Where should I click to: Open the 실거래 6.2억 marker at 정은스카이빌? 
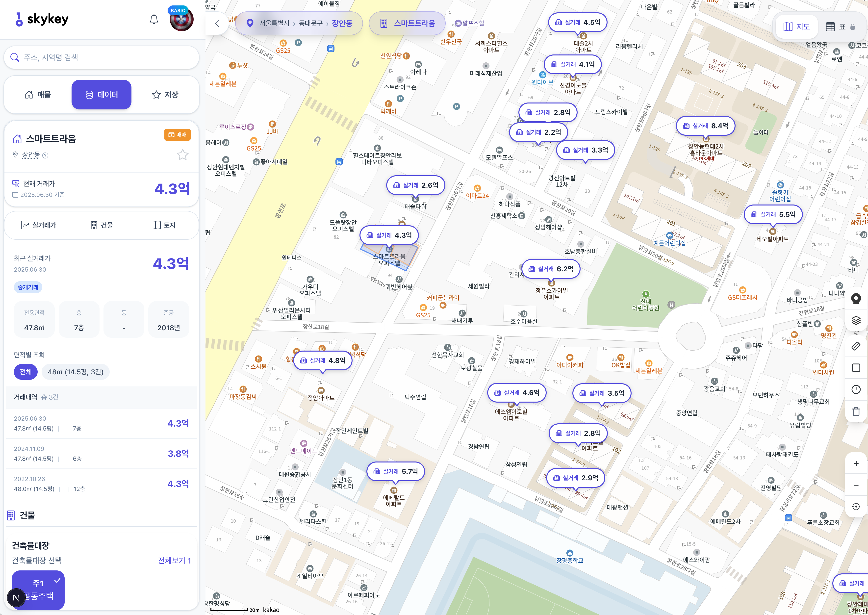coord(551,269)
